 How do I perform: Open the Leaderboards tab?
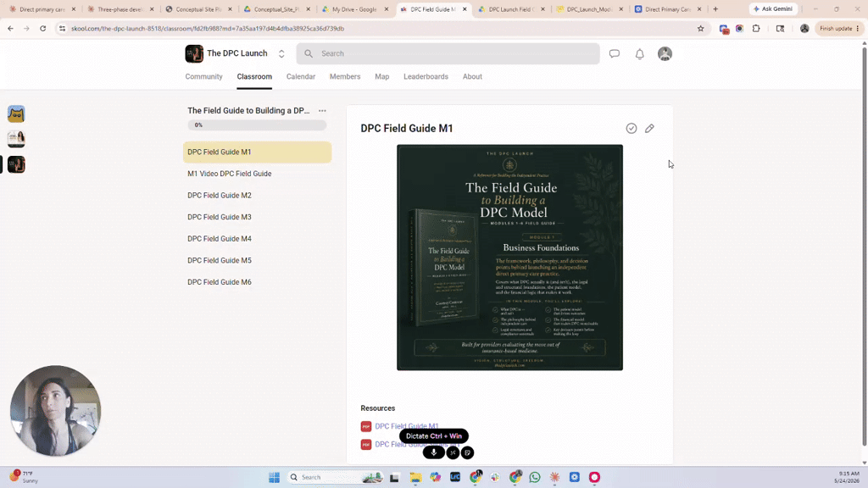(426, 76)
